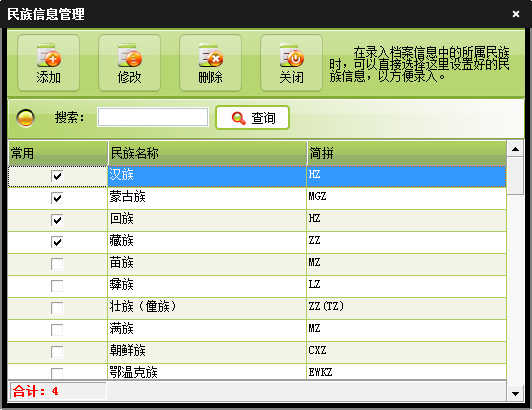Sort by the 民族名称 column header
This screenshot has height=410, width=532.
pyautogui.click(x=207, y=153)
